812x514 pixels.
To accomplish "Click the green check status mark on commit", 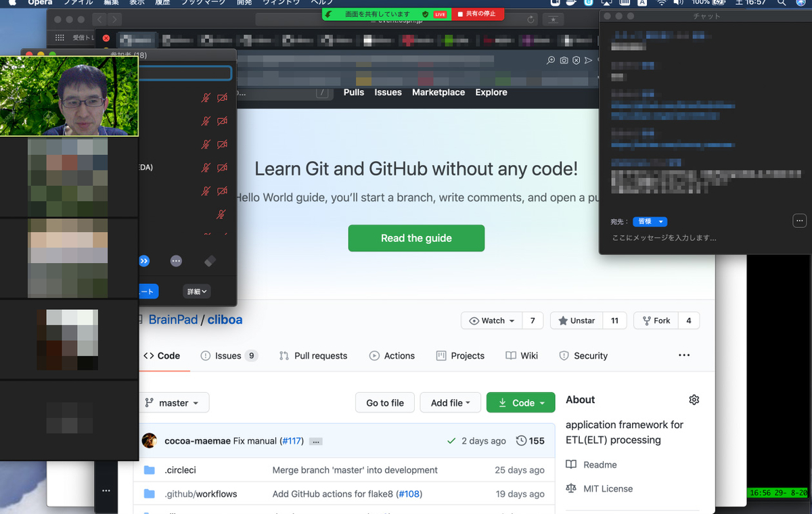I will pos(451,440).
